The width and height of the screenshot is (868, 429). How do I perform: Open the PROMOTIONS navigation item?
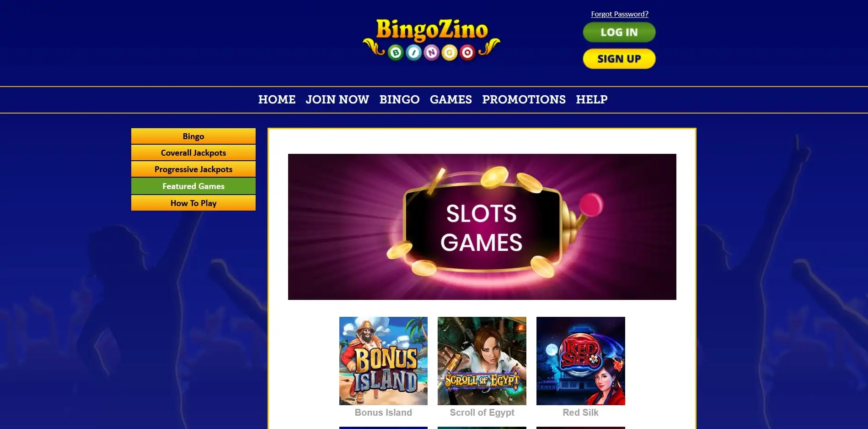(x=524, y=99)
